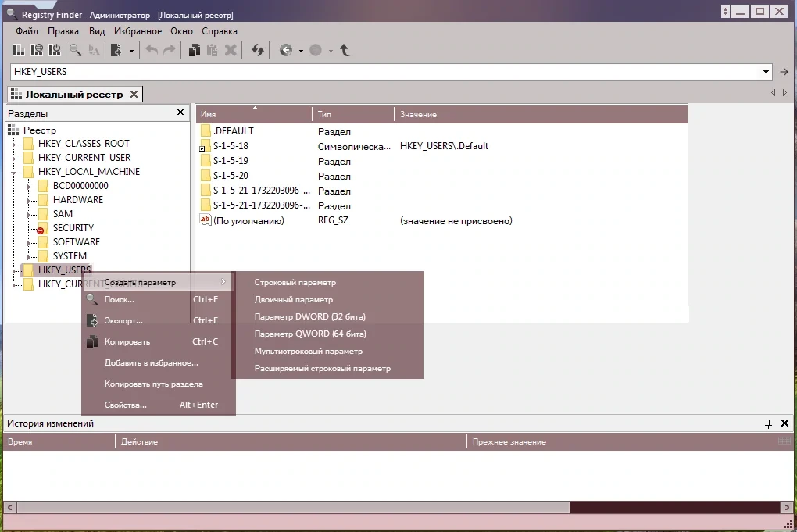Click the (По умолчанию) string value icon
This screenshot has width=797, height=532.
click(x=206, y=220)
